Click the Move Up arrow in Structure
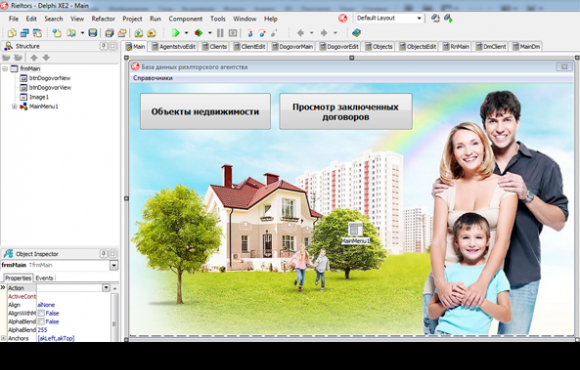Viewport: 580px width, 370px height. pos(34,57)
